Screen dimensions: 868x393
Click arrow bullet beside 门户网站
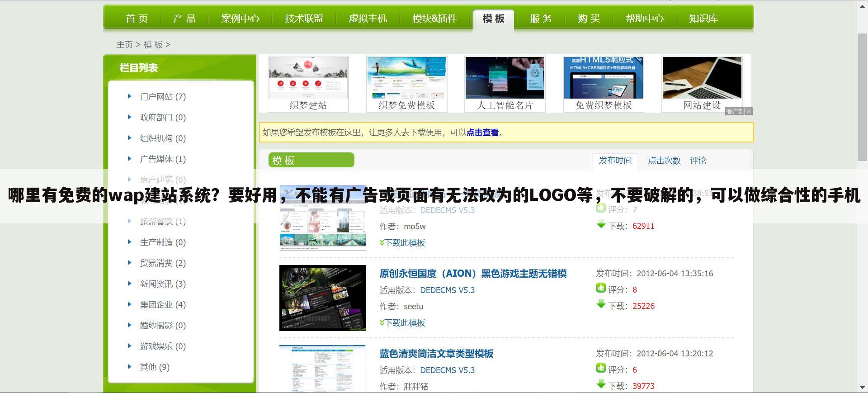click(129, 96)
